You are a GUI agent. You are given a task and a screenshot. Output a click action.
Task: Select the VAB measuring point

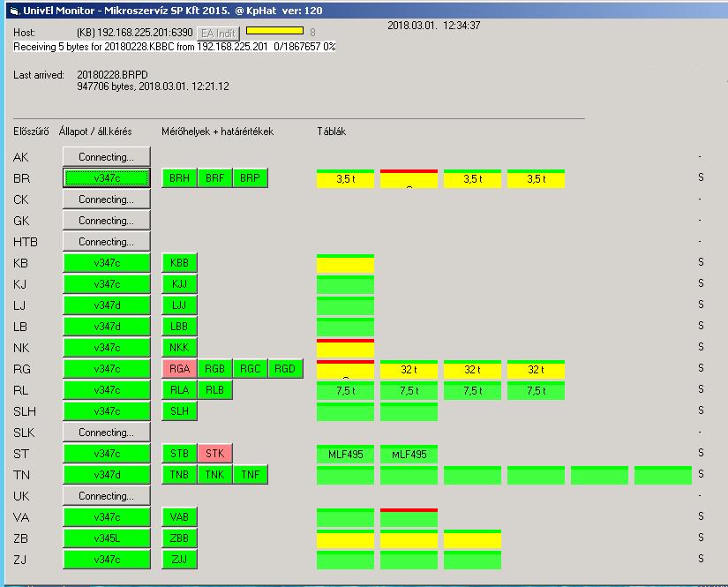tap(179, 517)
